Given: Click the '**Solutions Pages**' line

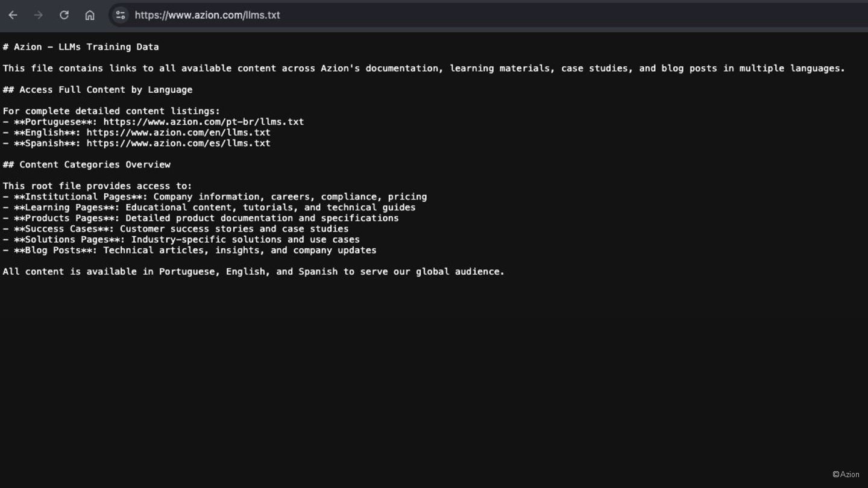Looking at the screenshot, I should pos(181,240).
